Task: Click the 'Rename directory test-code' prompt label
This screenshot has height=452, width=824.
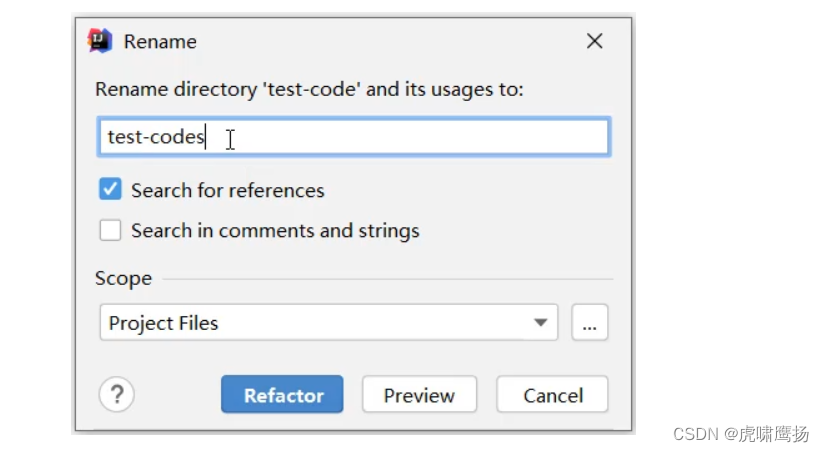Action: click(309, 89)
